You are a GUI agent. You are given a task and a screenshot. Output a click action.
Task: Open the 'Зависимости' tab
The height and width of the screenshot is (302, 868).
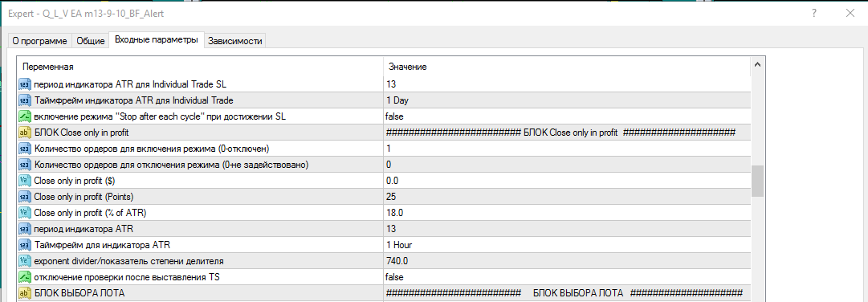[234, 41]
